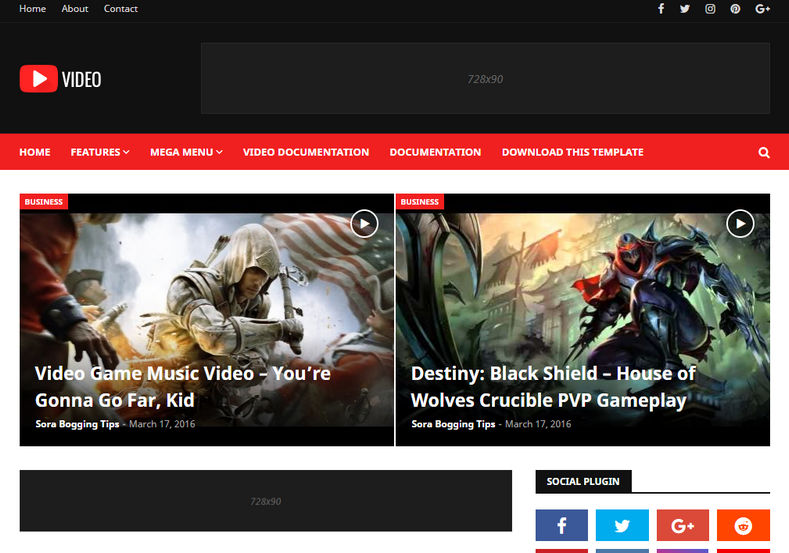Click the Reddit button in Social Plugin
Viewport: 789px width, 553px height.
click(x=743, y=525)
